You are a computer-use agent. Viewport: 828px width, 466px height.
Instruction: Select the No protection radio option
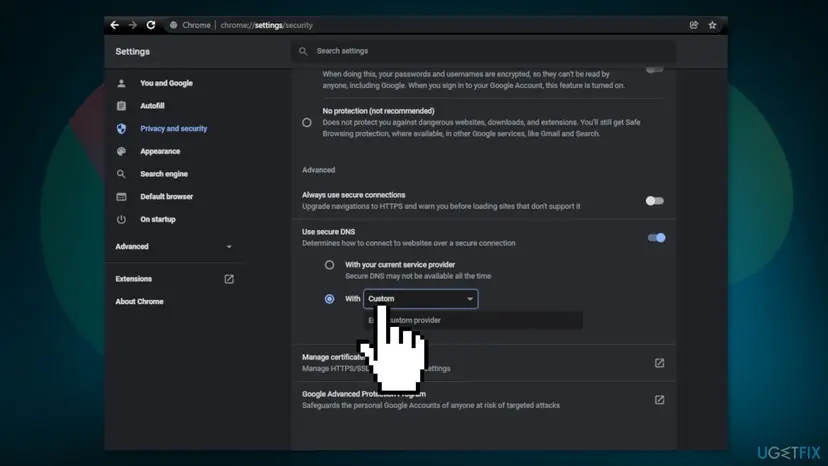307,123
